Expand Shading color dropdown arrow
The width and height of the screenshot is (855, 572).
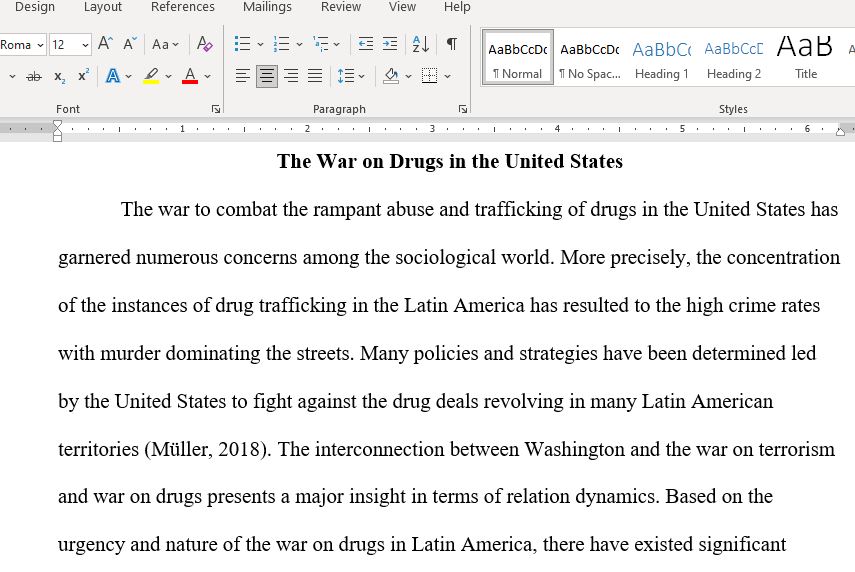[x=408, y=76]
